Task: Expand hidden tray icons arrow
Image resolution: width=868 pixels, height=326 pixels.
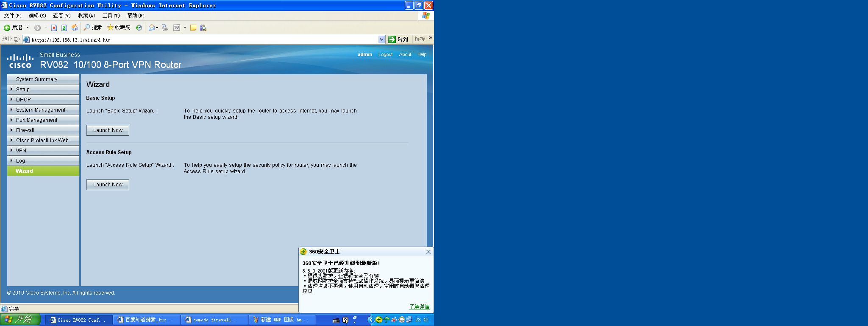Action: click(x=370, y=320)
